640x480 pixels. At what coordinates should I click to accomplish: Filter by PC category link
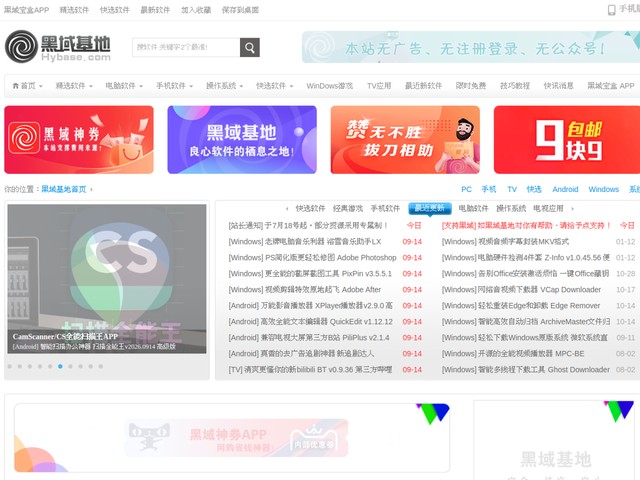(x=466, y=189)
